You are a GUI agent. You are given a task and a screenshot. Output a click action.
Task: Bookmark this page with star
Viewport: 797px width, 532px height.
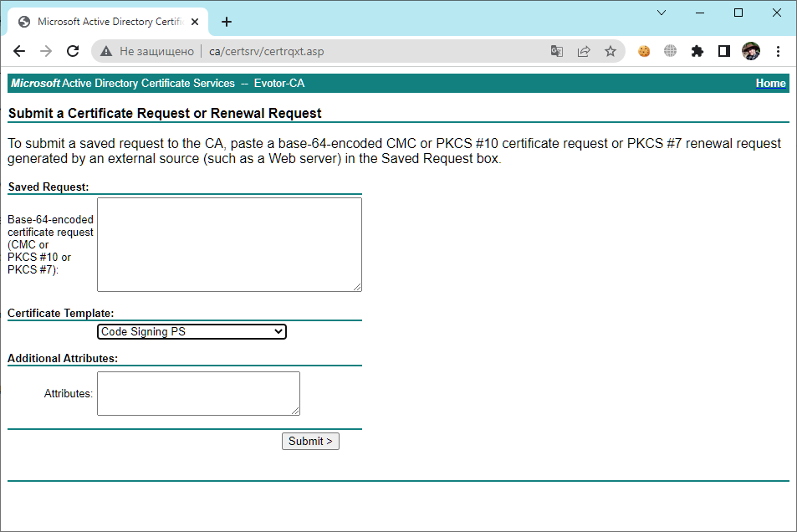611,51
